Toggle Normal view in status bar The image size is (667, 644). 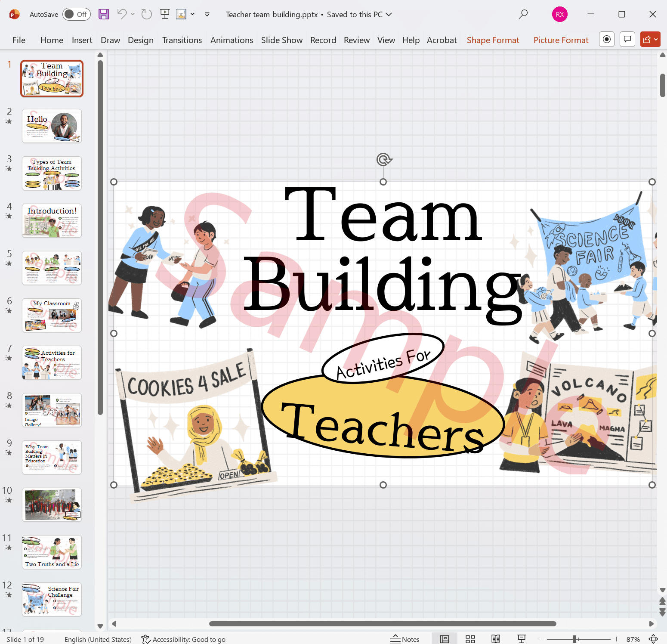pos(444,639)
